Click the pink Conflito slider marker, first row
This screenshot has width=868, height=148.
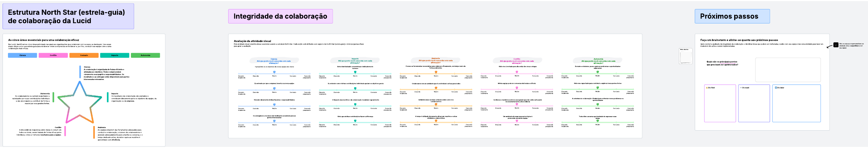click(517, 72)
